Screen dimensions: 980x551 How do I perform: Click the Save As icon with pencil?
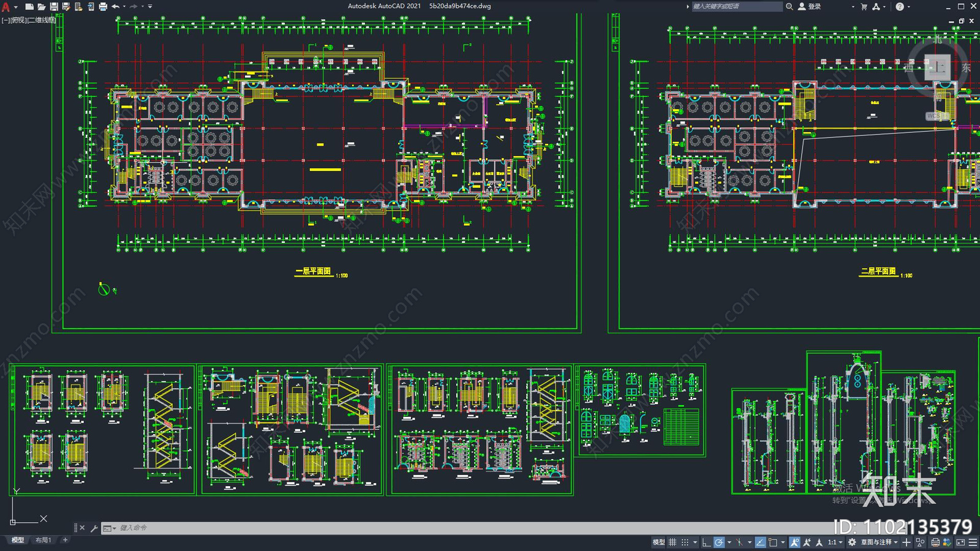coord(66,6)
